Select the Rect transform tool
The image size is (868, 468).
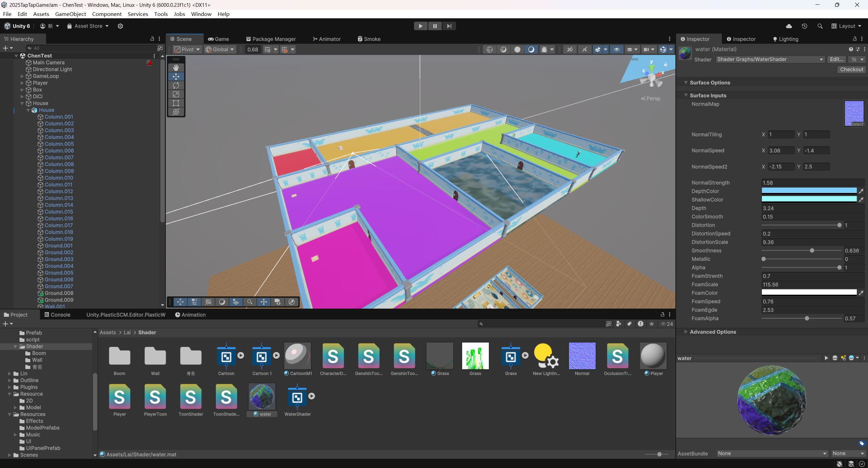(176, 103)
